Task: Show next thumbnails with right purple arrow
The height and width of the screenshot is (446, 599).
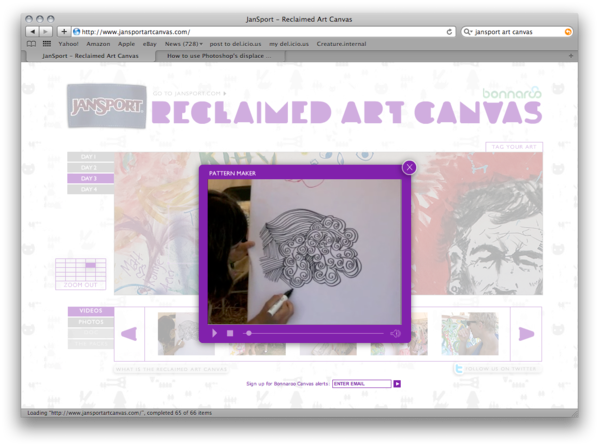Action: point(526,334)
